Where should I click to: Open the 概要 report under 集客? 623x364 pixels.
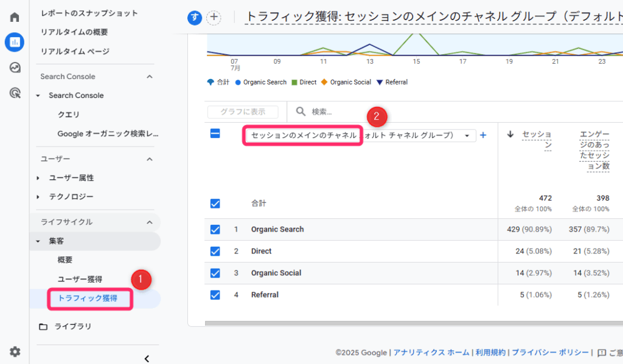click(x=64, y=260)
